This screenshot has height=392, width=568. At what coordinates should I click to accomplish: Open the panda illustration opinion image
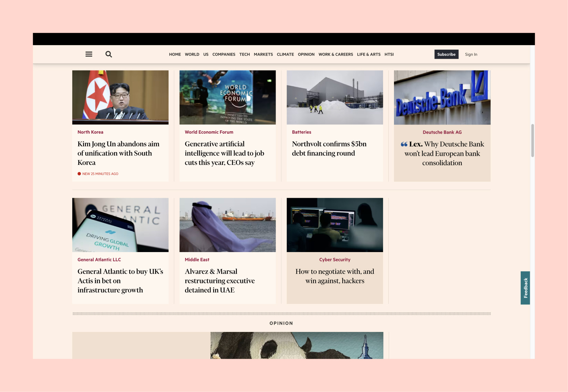point(297,345)
